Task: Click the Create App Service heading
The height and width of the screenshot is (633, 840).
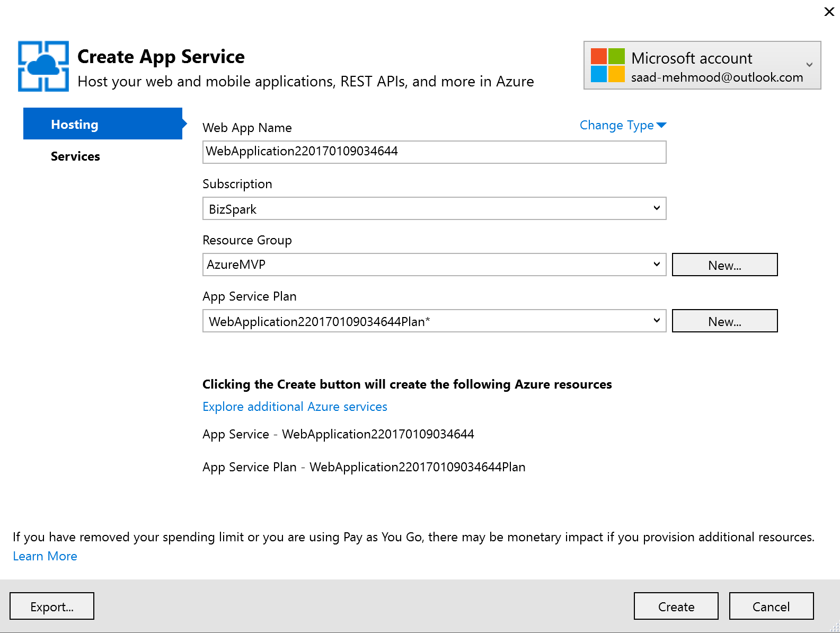Action: click(x=161, y=57)
